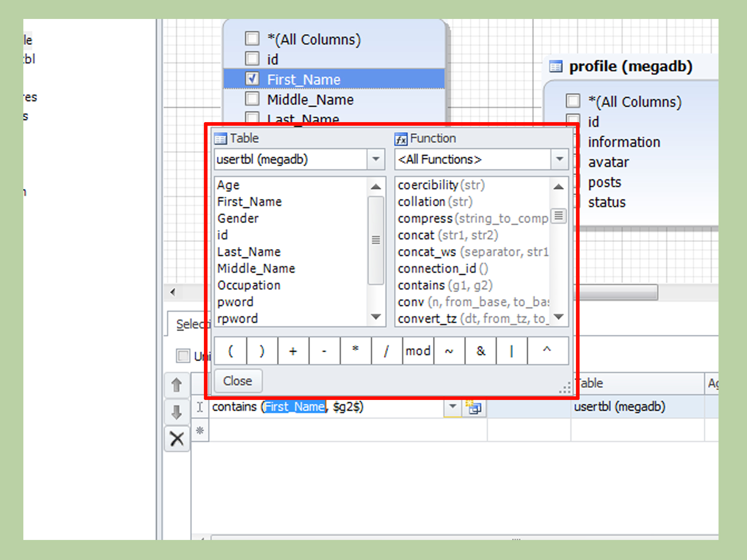Viewport: 747px width, 560px height.
Task: Insert minus operator
Action: click(x=324, y=351)
